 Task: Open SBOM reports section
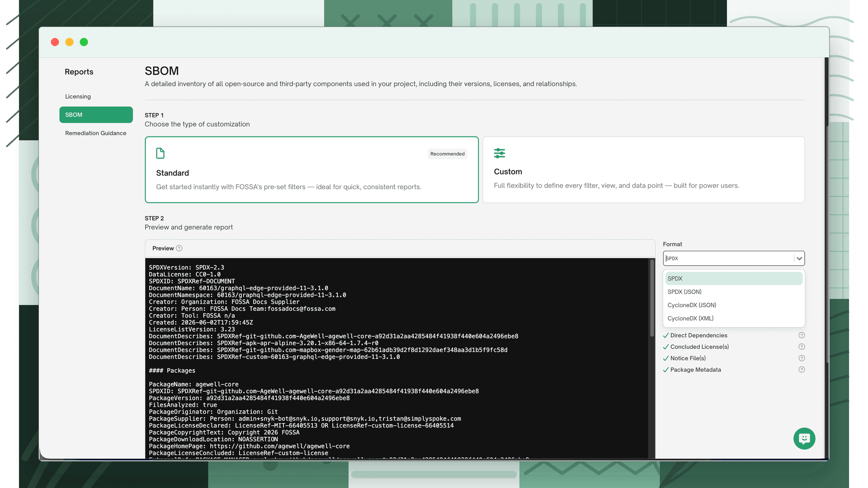point(96,115)
